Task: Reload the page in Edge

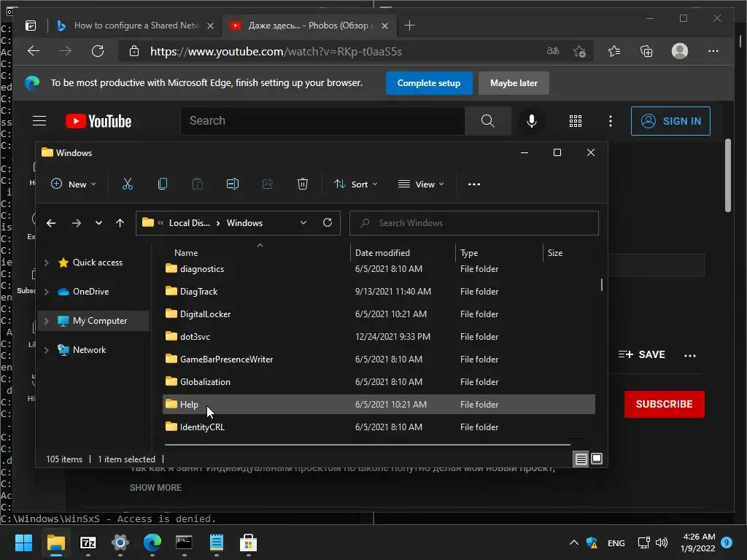Action: coord(98,51)
